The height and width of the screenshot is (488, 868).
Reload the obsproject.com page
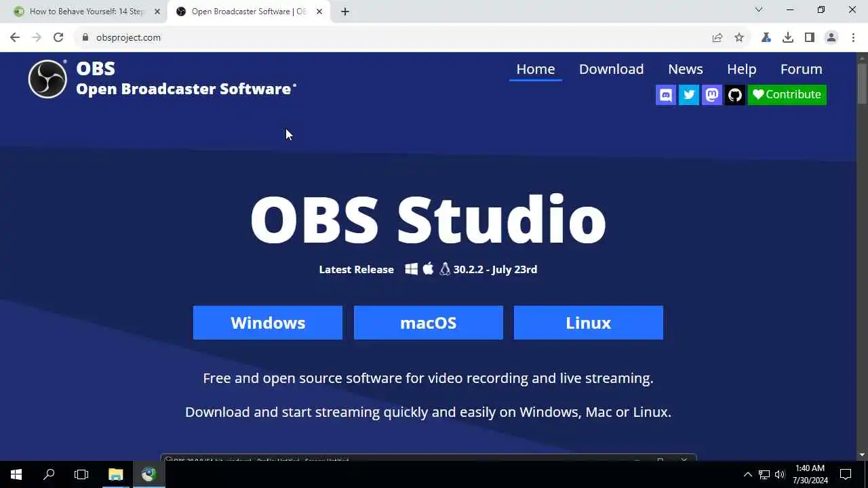click(58, 37)
